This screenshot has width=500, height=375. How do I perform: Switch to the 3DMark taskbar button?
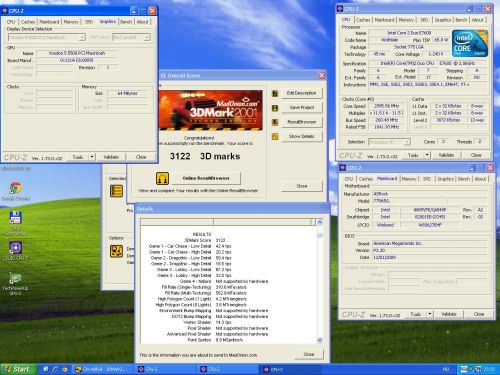coord(102,369)
